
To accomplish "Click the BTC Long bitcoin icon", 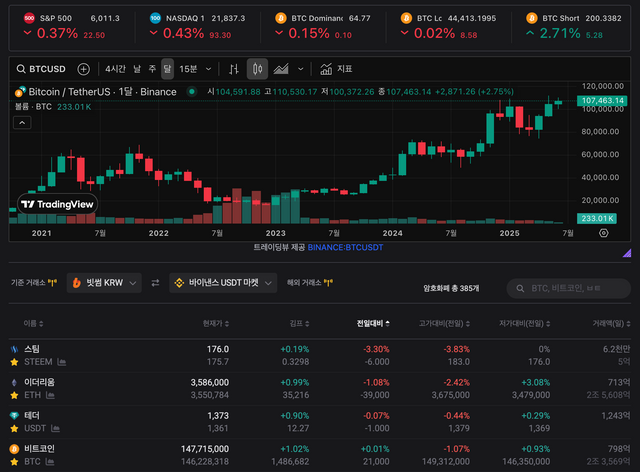I will pyautogui.click(x=406, y=18).
